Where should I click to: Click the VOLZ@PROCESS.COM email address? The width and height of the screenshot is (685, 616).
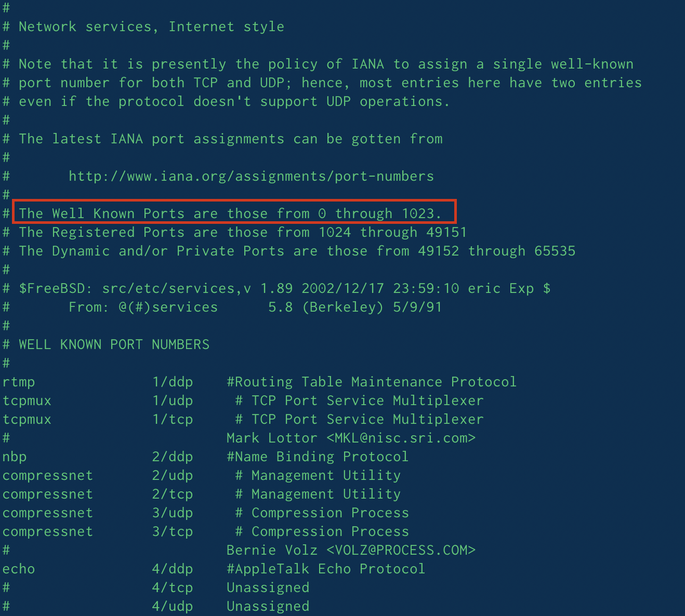coord(401,550)
